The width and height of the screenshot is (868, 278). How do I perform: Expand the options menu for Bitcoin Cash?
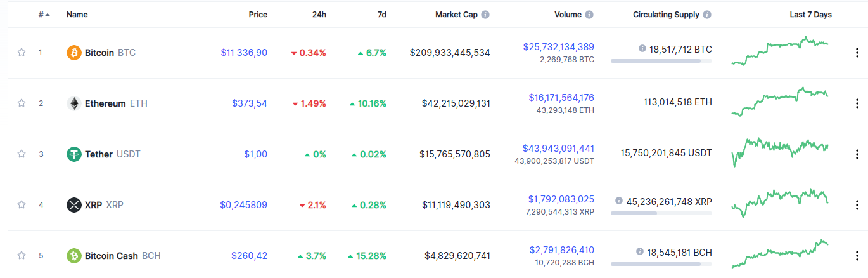(857, 256)
